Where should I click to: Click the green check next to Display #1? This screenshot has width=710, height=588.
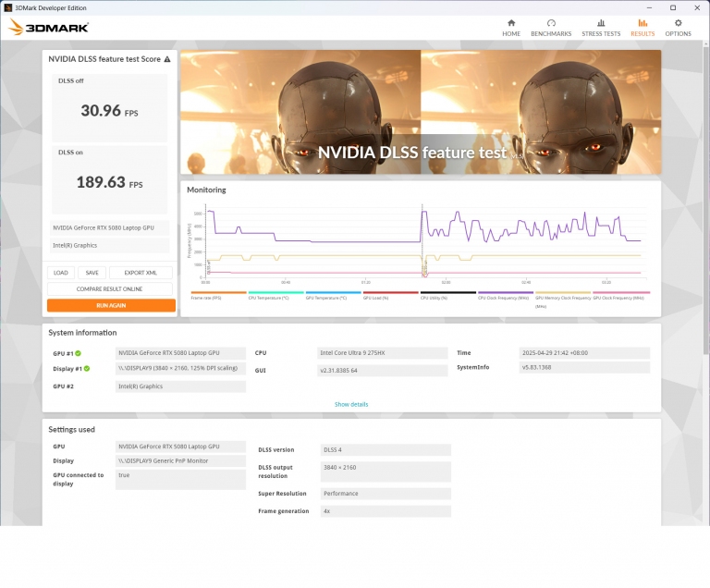(x=87, y=369)
